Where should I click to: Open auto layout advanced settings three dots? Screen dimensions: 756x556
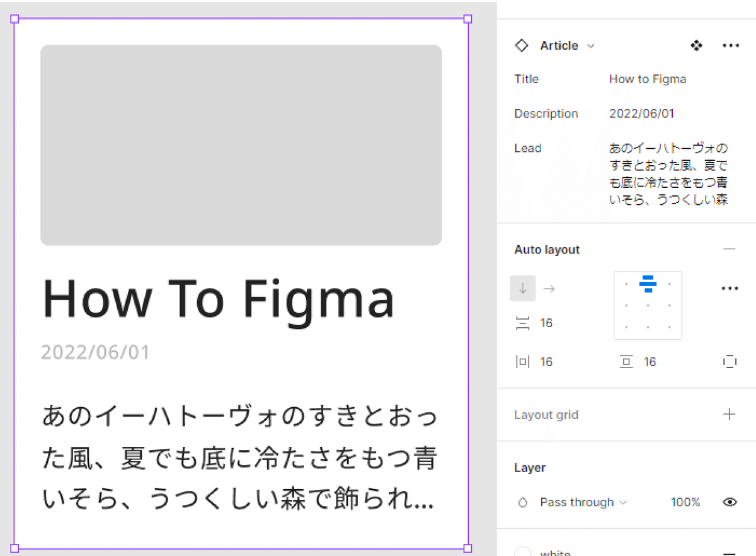730,289
